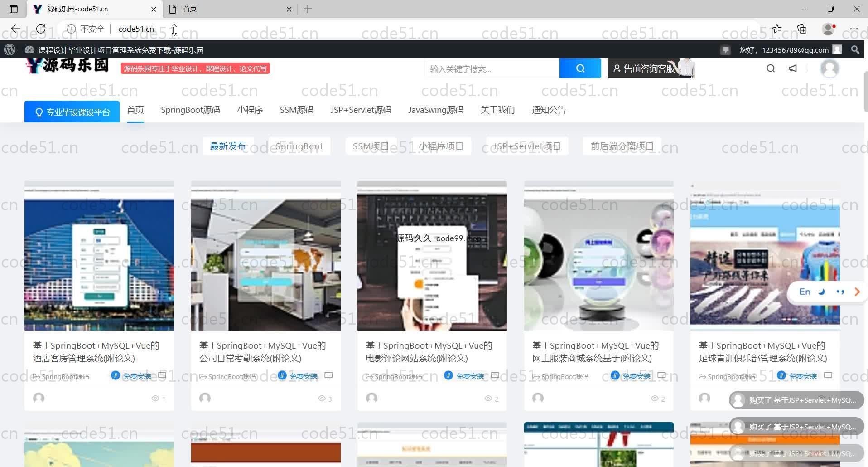Open the site user avatar in header
This screenshot has width=868, height=467.
point(829,68)
